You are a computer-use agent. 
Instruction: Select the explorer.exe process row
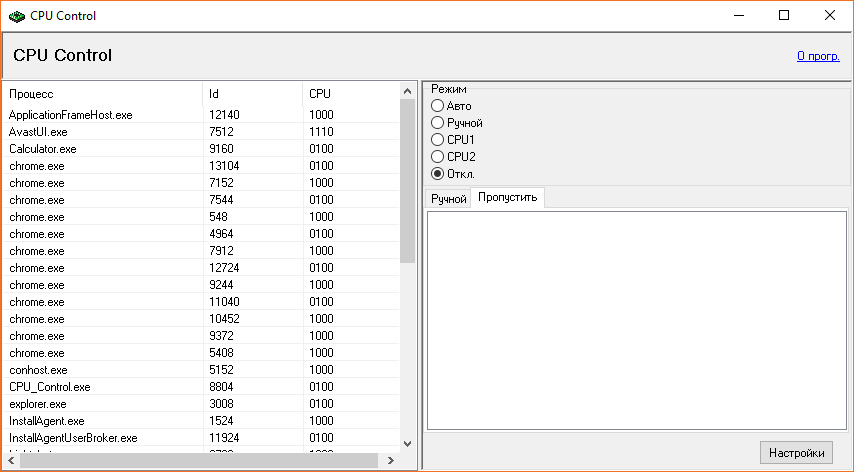pyautogui.click(x=36, y=404)
